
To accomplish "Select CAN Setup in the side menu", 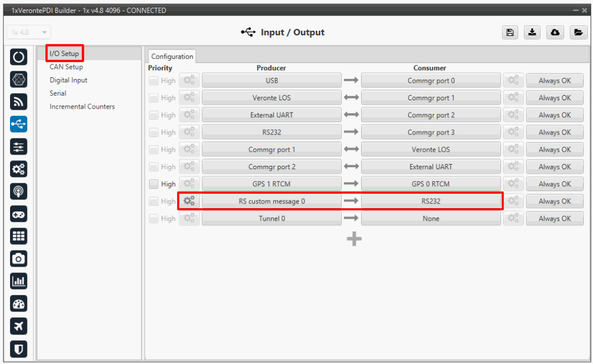I will coord(66,67).
